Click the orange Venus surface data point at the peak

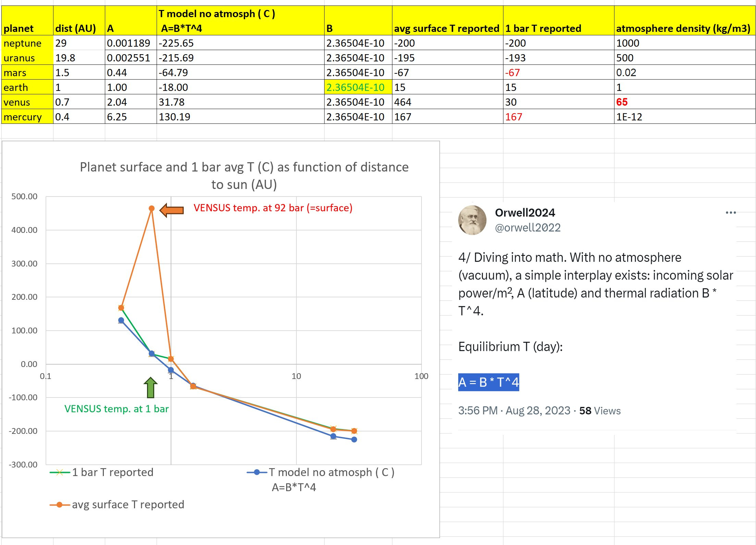pyautogui.click(x=151, y=208)
